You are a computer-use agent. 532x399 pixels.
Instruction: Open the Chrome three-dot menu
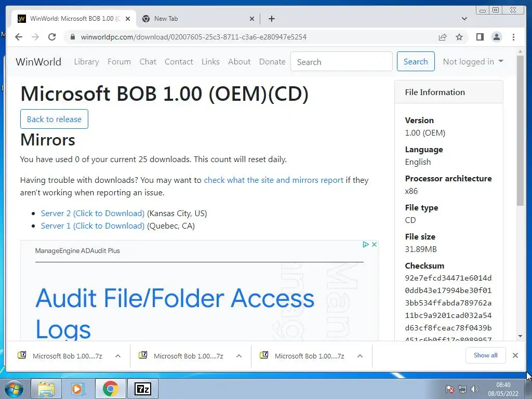513,37
